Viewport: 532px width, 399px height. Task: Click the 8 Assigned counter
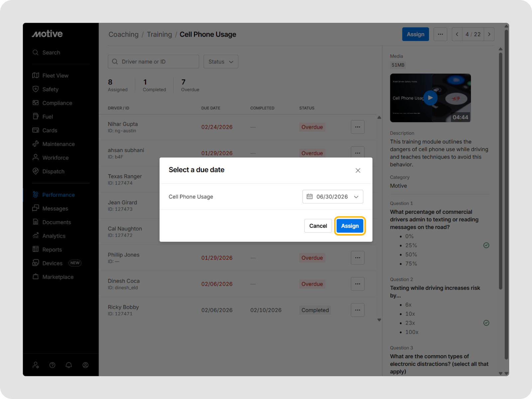click(117, 85)
